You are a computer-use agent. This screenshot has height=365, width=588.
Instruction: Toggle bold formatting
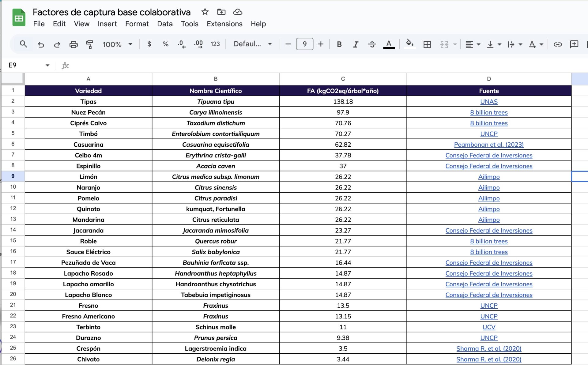(339, 44)
